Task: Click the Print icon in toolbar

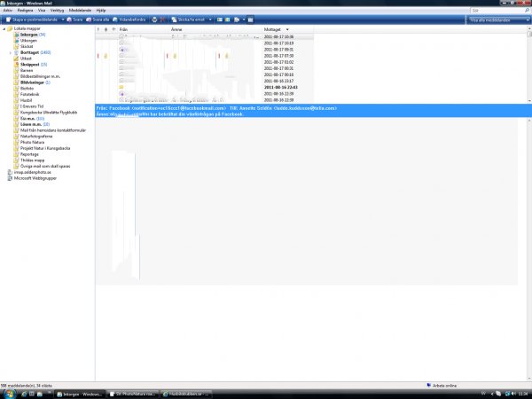Action: click(153, 18)
